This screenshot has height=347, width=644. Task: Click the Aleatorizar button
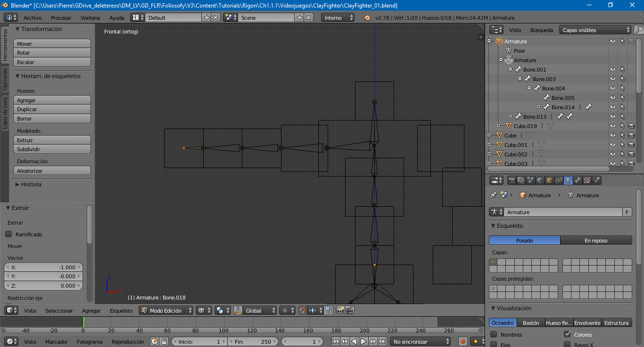pos(52,170)
